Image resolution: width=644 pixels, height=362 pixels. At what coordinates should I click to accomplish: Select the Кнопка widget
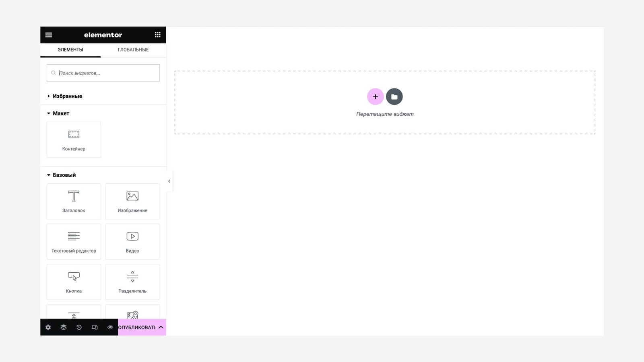pos(74,282)
